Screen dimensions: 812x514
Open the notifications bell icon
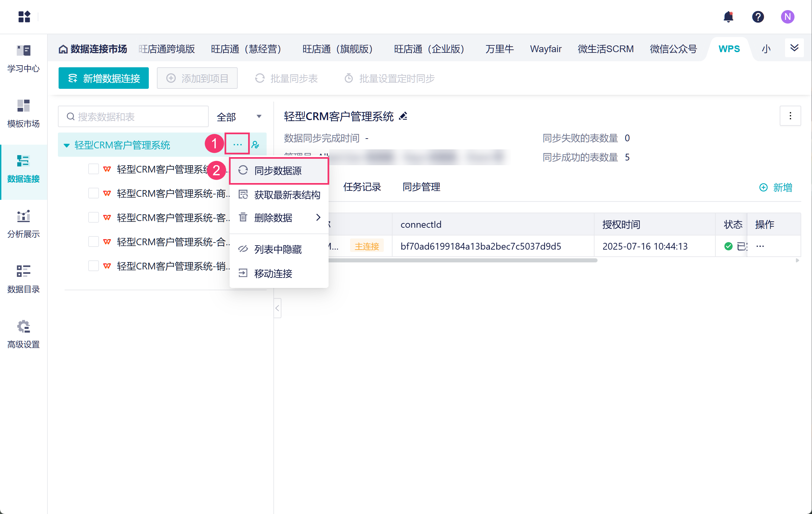pos(729,16)
